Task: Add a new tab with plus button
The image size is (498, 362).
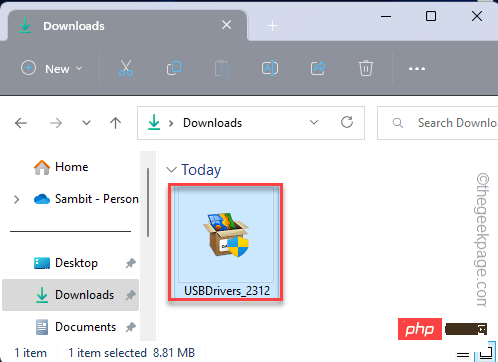Action: [272, 25]
